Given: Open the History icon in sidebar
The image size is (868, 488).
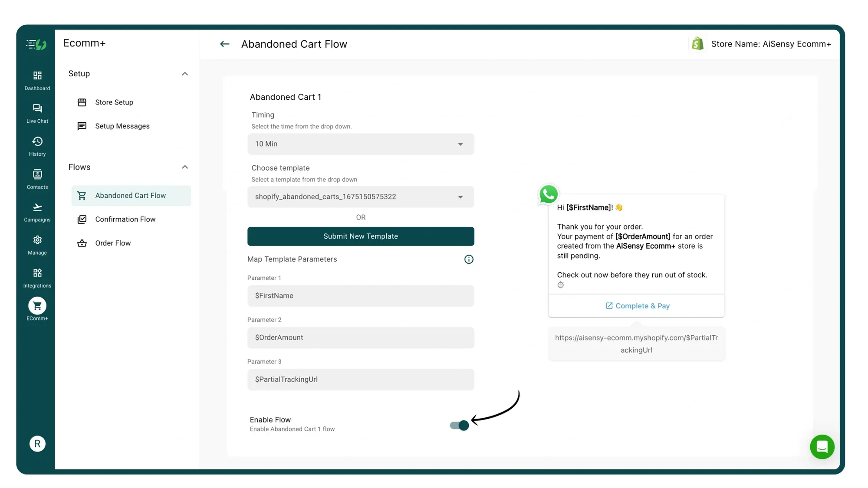Looking at the screenshot, I should pyautogui.click(x=37, y=146).
